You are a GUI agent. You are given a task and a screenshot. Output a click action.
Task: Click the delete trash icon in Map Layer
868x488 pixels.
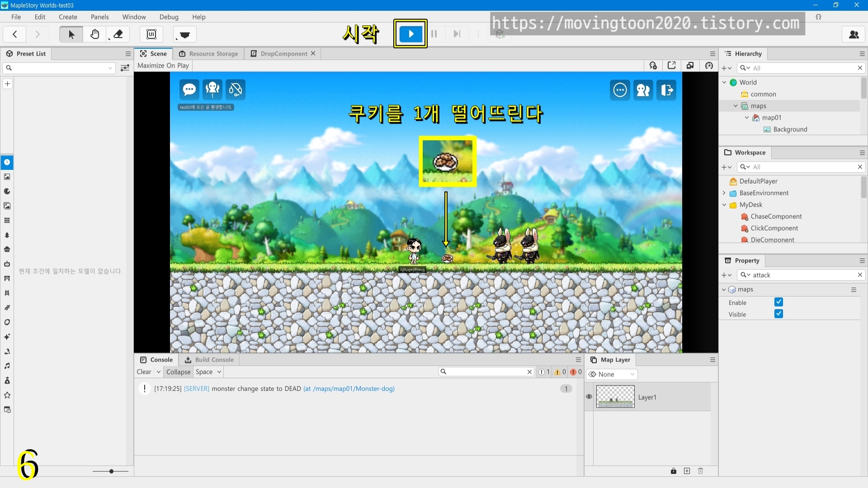point(701,471)
